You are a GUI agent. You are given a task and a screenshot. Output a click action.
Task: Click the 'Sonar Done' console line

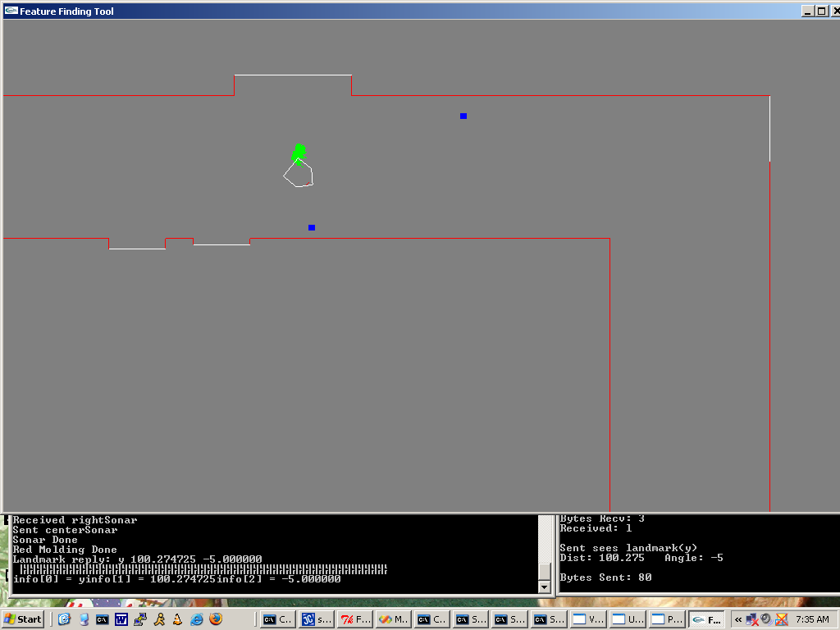pyautogui.click(x=45, y=540)
